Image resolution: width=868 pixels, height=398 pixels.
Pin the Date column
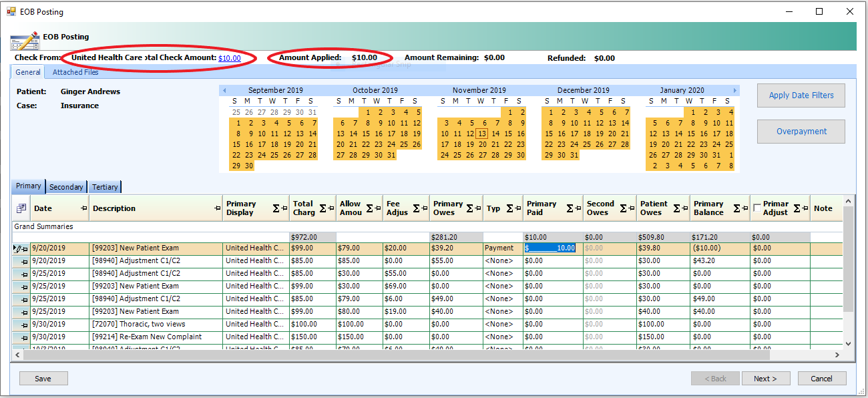pos(83,208)
